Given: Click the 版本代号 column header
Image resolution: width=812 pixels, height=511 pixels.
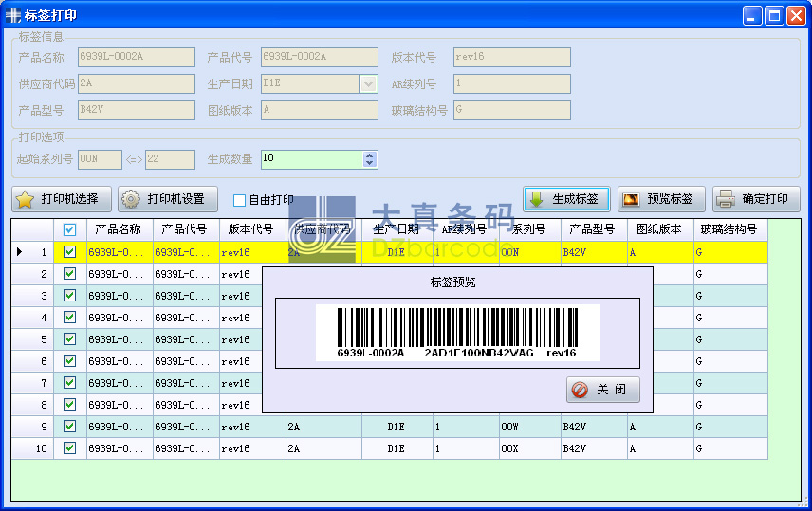Looking at the screenshot, I should pos(252,229).
